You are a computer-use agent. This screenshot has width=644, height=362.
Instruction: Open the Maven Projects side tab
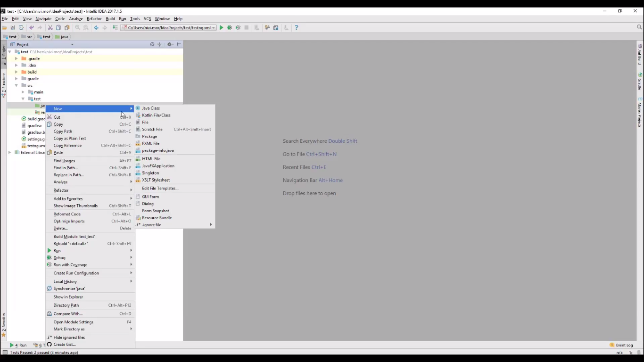640,112
